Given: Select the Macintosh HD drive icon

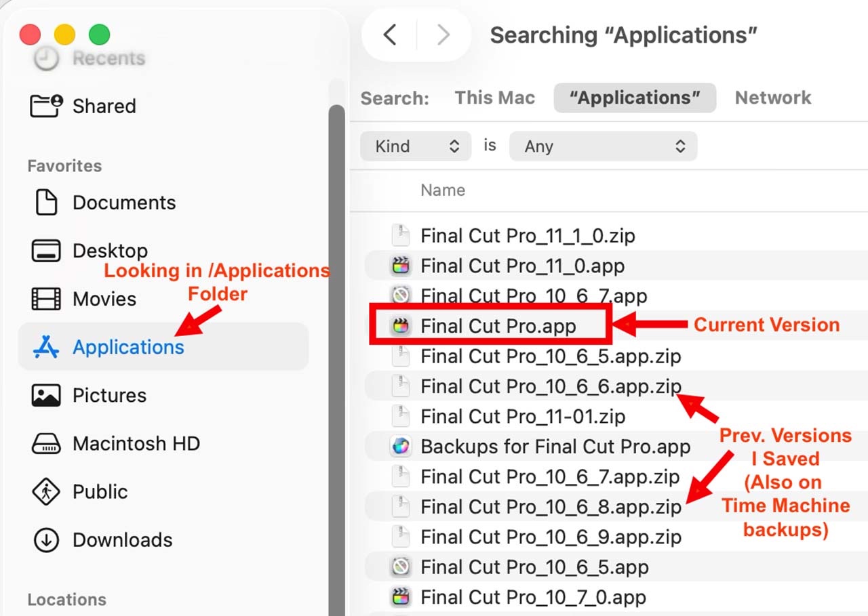Looking at the screenshot, I should (46, 444).
